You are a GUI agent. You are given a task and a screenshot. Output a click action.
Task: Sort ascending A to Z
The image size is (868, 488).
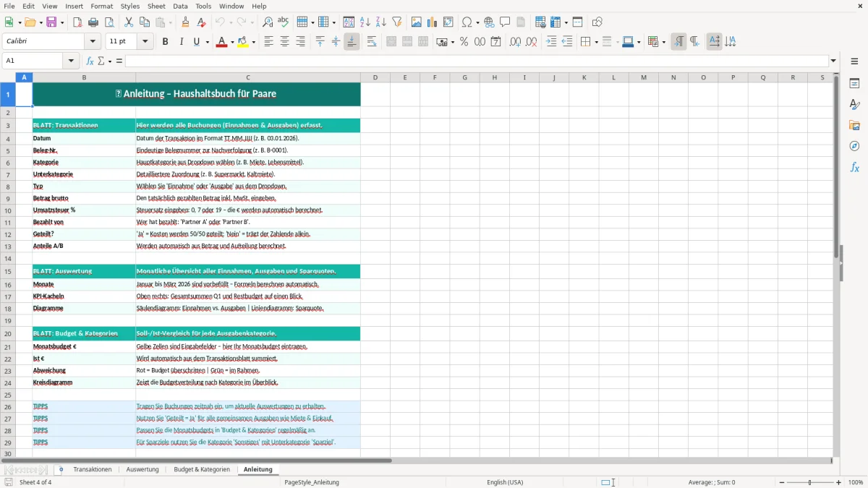pyautogui.click(x=365, y=22)
